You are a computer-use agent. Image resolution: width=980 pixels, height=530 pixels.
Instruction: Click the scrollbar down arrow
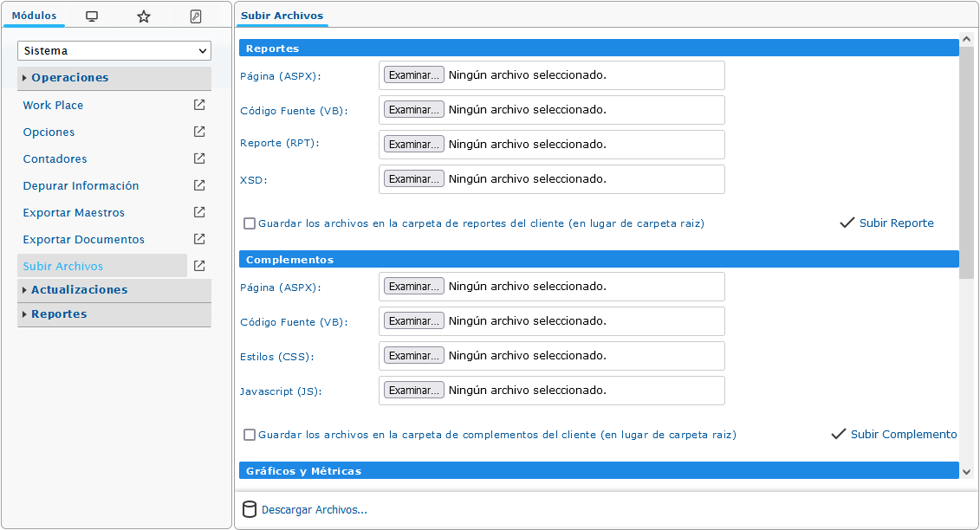(x=966, y=472)
